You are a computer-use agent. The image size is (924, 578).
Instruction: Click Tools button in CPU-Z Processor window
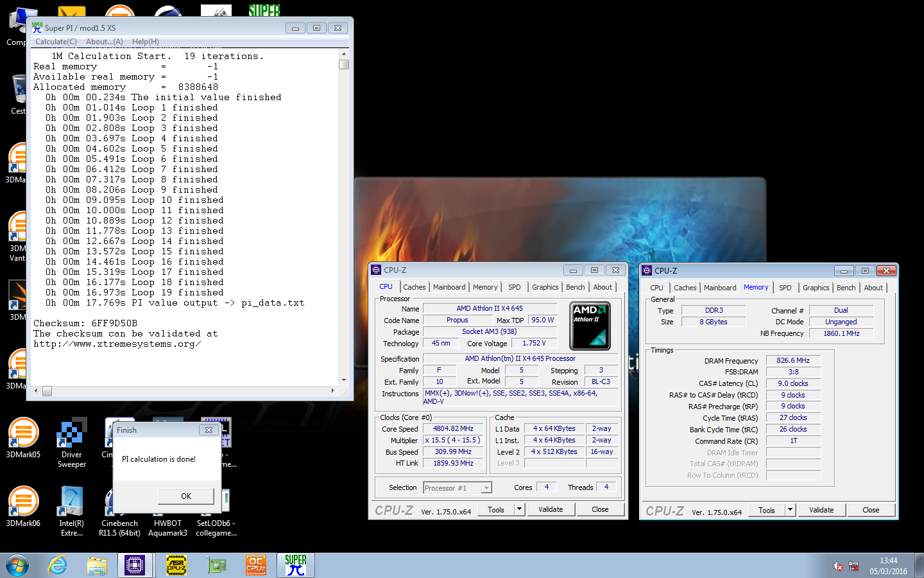pos(496,509)
